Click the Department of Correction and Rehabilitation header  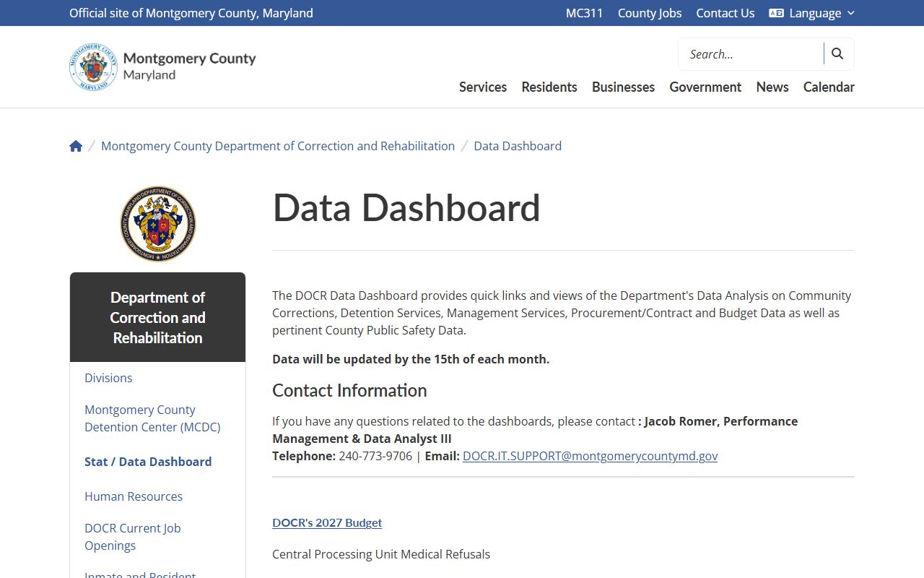(157, 317)
